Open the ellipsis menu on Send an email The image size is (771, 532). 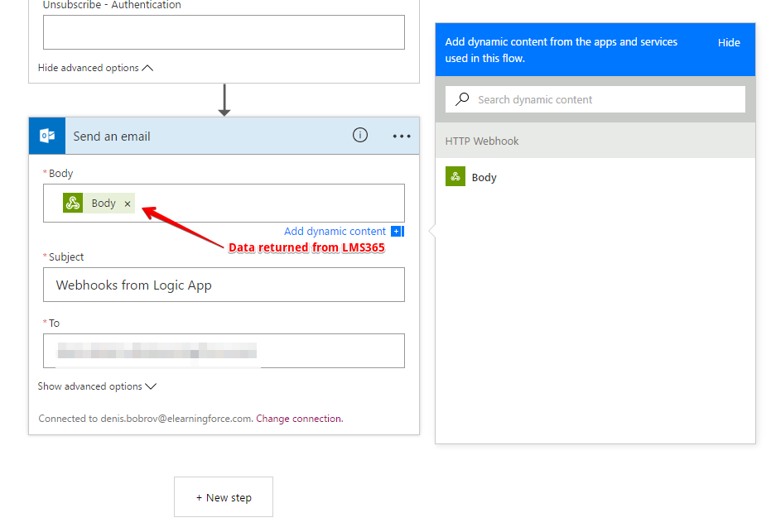click(402, 137)
